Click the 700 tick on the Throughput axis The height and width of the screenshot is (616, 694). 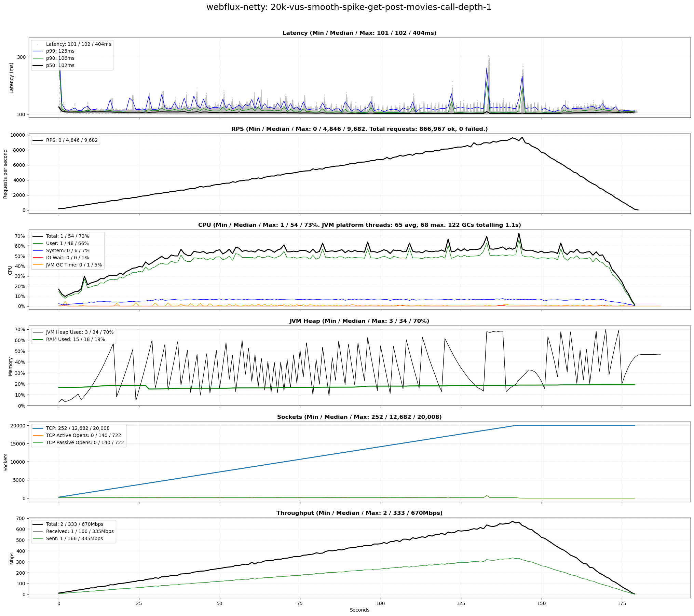pos(21,518)
